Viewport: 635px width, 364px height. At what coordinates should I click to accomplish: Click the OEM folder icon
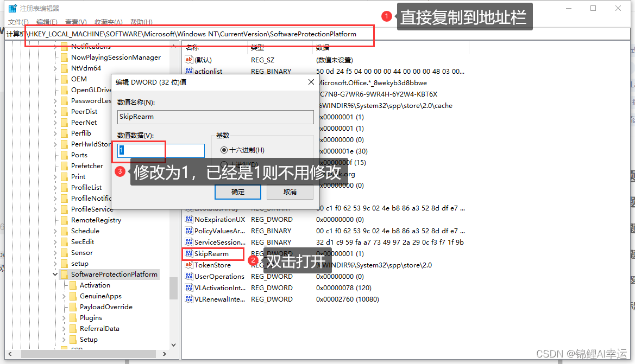tap(65, 79)
